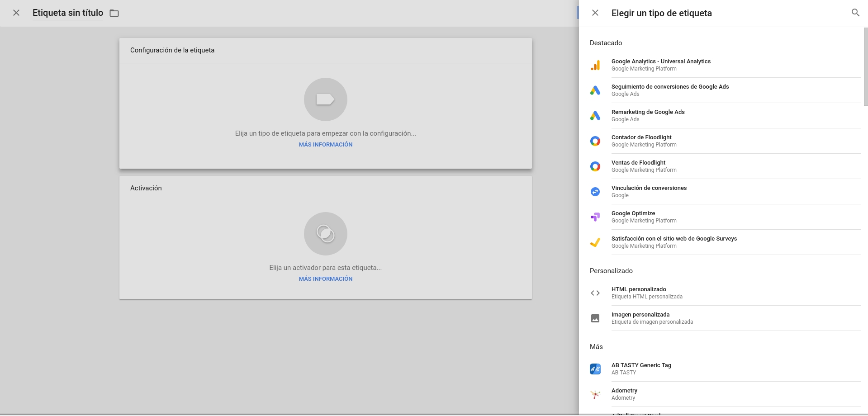This screenshot has height=416, width=868.
Task: Select Ventas de Floodlight tag type
Action: click(x=638, y=163)
